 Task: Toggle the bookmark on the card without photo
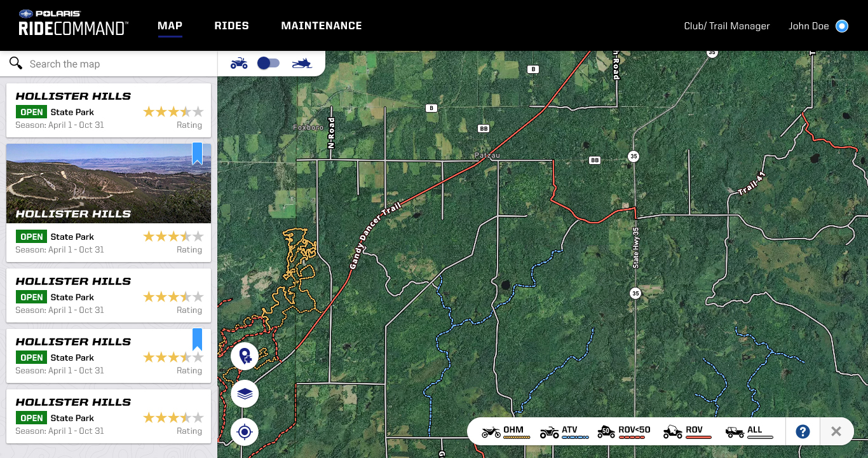(x=197, y=340)
